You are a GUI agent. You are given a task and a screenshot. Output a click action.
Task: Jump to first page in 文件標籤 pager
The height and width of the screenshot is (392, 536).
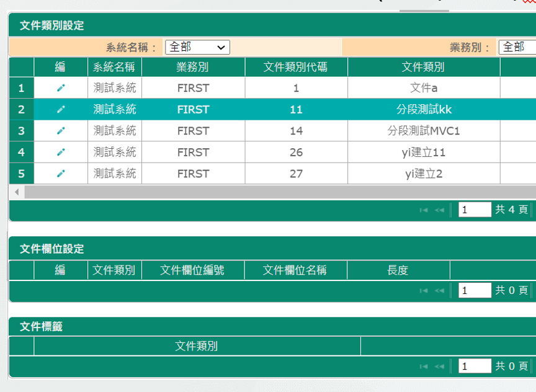pos(424,367)
